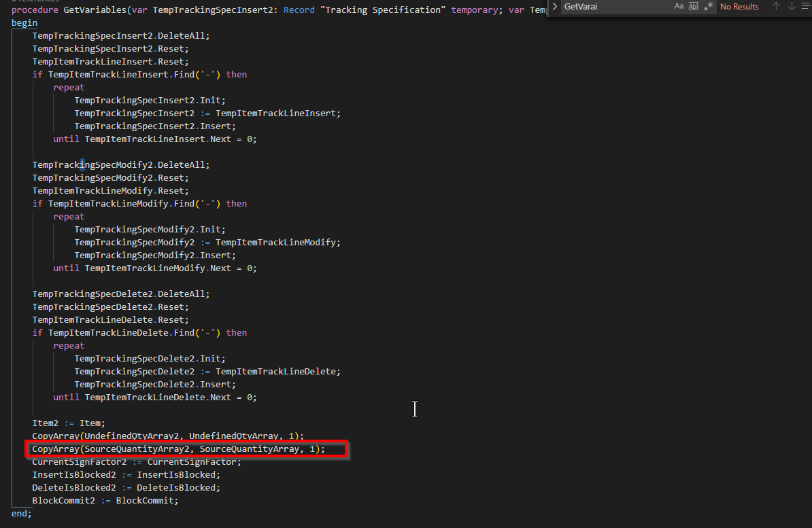Click the find input containing 'GetVarai'

coord(616,7)
